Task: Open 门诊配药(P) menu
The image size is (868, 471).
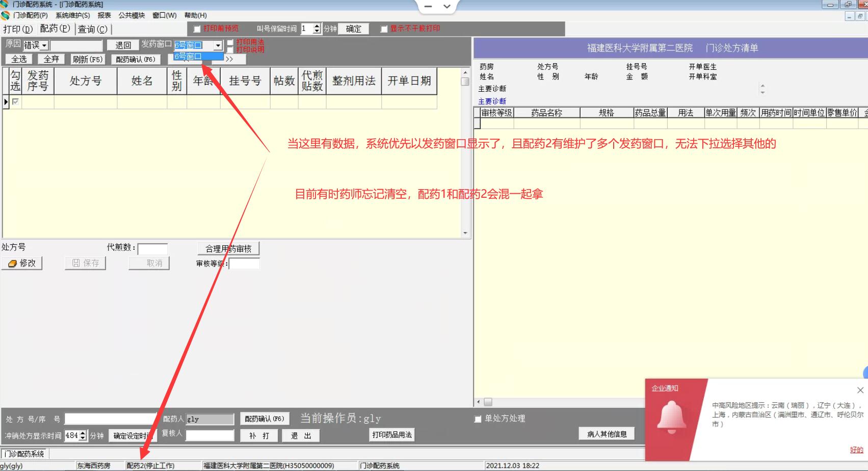Action: point(30,15)
